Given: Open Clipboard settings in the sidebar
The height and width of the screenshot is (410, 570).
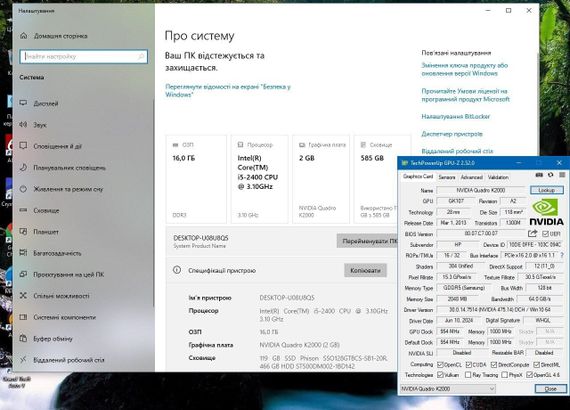Looking at the screenshot, I should (x=46, y=339).
